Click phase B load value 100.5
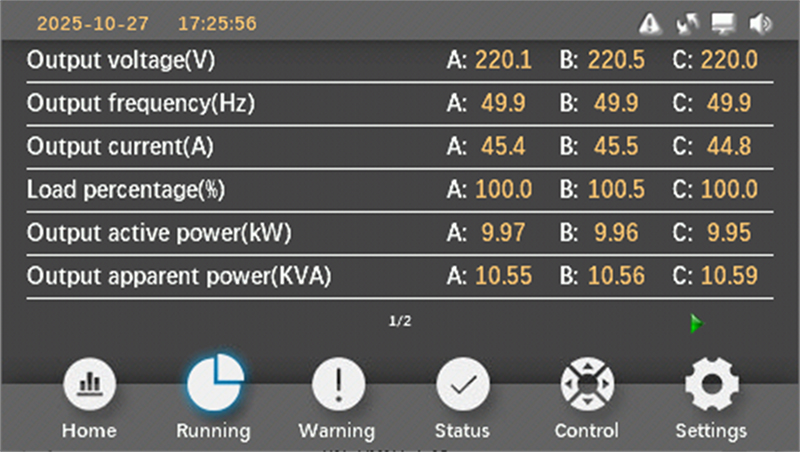Viewport: 800px width, 452px height. tap(616, 190)
